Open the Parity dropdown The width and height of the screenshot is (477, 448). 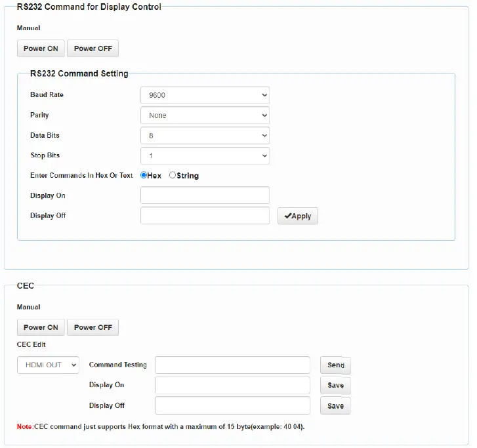[205, 115]
